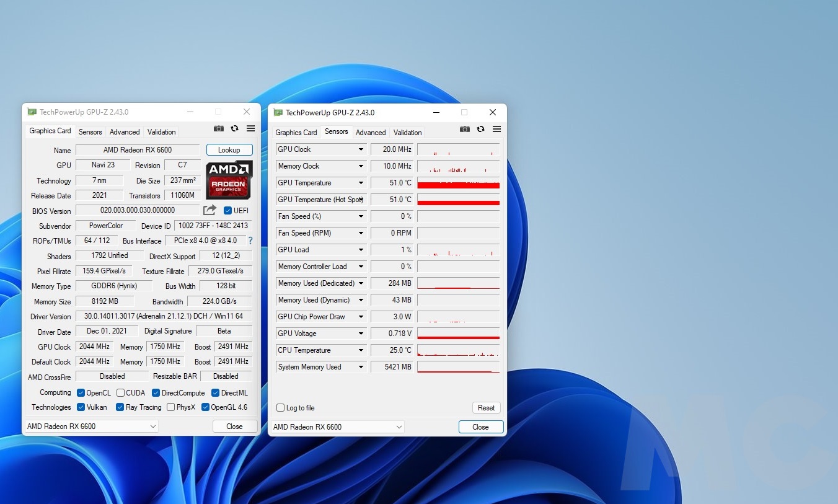Toggle the Ray Tracing checkbox
This screenshot has width=838, height=504.
pos(120,407)
